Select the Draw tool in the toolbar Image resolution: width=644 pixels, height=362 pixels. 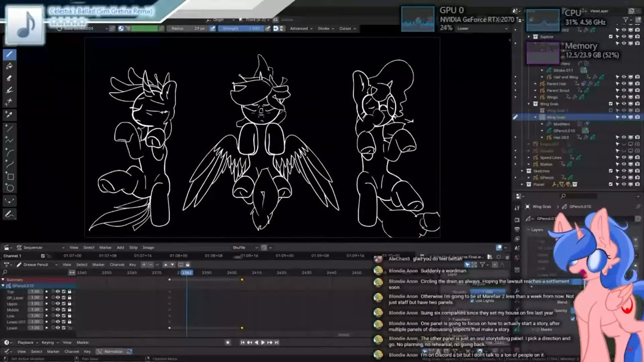click(x=10, y=54)
